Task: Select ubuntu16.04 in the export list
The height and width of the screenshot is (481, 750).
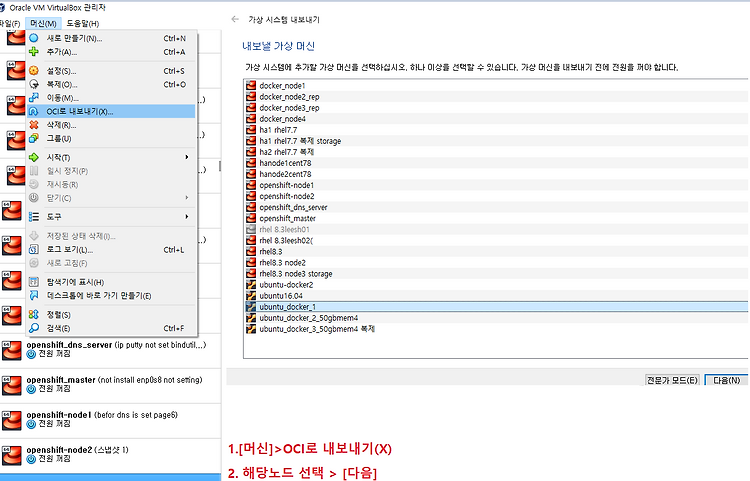Action: (x=496, y=295)
